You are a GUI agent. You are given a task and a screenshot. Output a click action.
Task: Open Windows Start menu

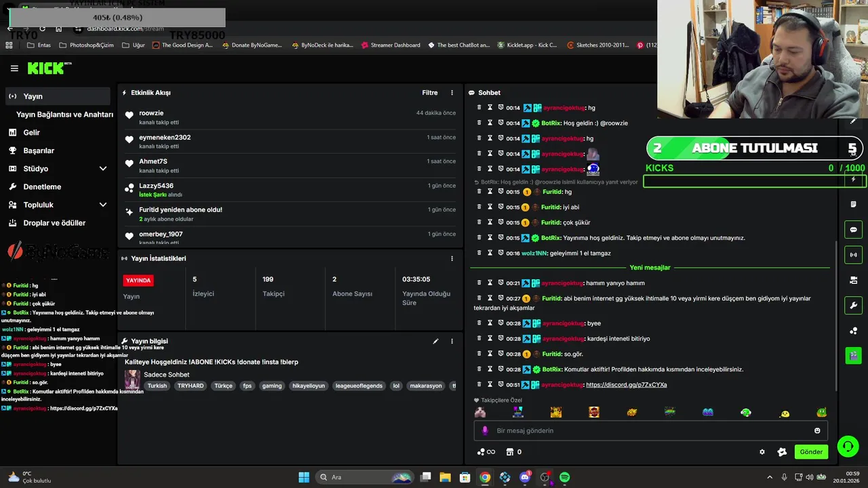tap(304, 477)
